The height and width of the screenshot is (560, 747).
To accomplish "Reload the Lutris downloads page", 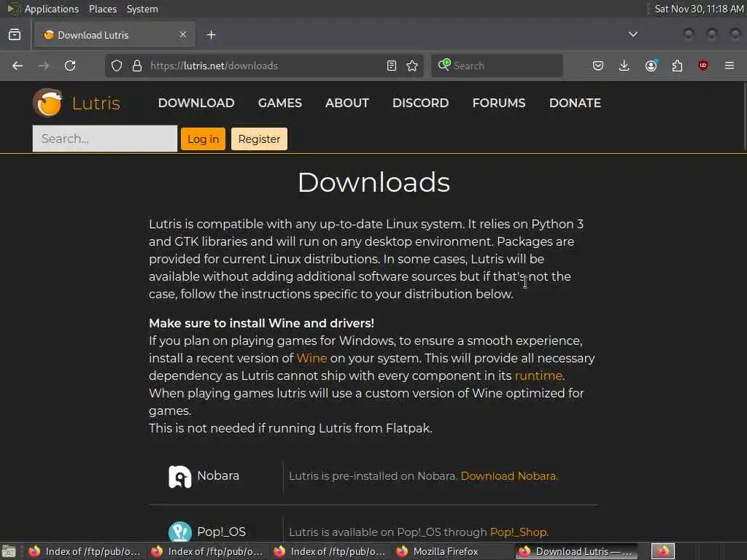I will 70,66.
